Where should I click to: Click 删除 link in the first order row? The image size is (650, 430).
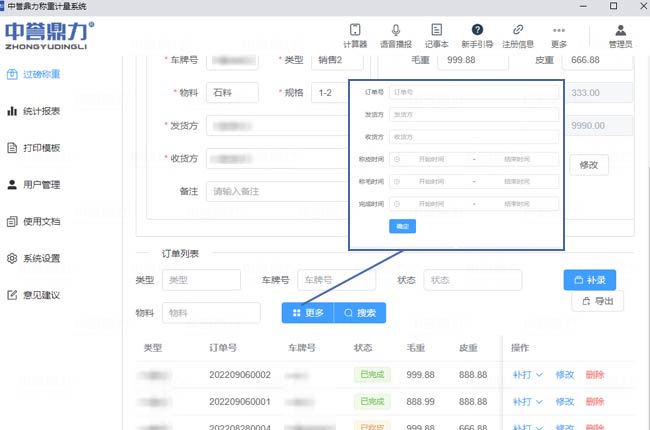(595, 375)
